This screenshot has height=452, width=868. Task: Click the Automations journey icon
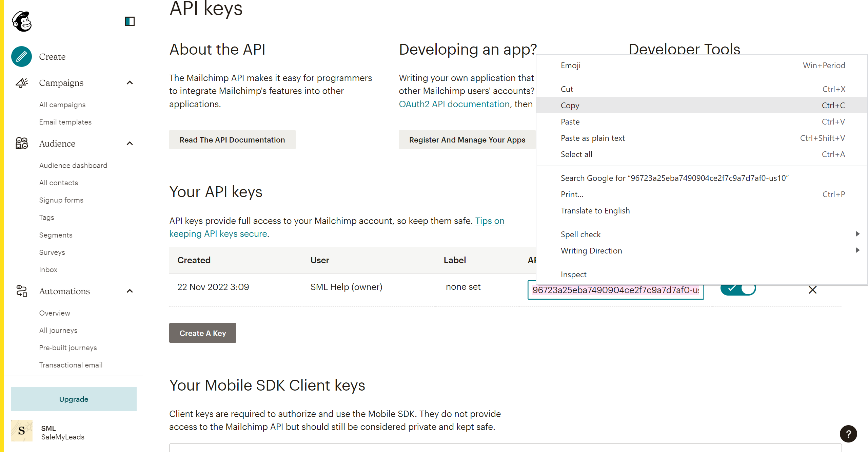[x=22, y=291]
